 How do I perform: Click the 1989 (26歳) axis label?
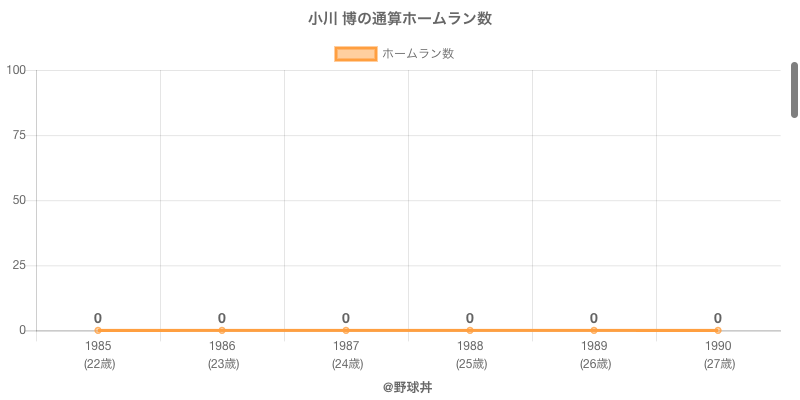(594, 355)
